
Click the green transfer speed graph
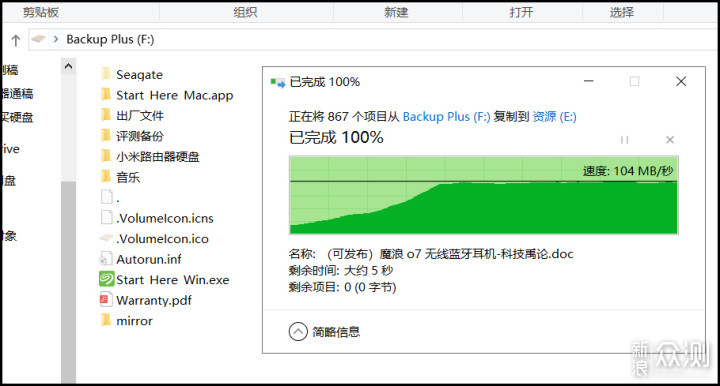(484, 195)
